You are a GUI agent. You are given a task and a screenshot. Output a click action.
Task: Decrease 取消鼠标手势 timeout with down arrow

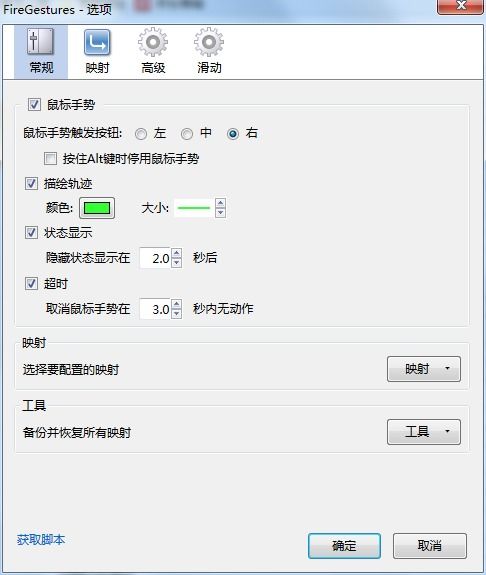(177, 314)
